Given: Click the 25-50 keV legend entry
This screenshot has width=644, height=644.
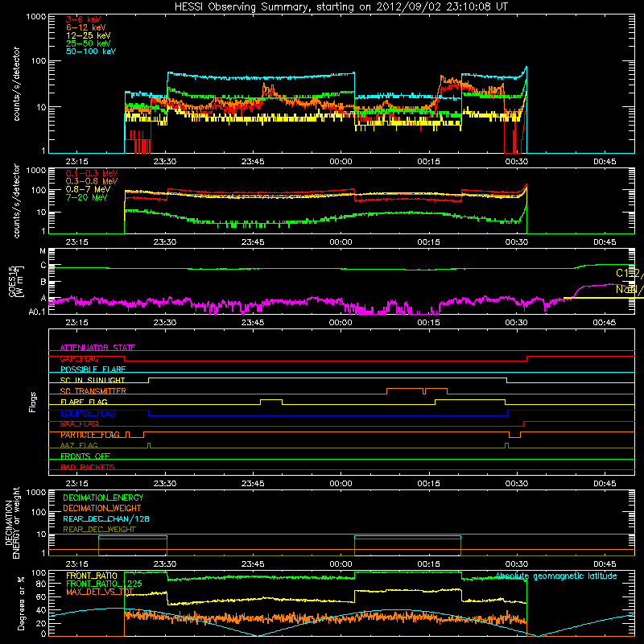Looking at the screenshot, I should pyautogui.click(x=89, y=43).
